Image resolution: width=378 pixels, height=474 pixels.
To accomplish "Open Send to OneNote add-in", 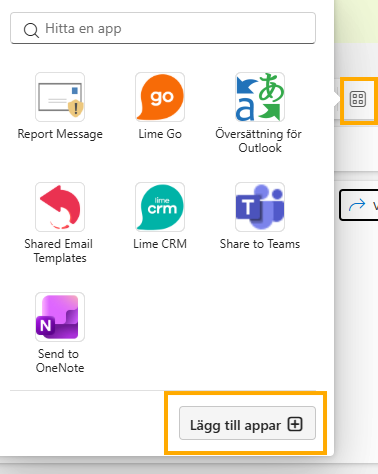I will [x=60, y=317].
